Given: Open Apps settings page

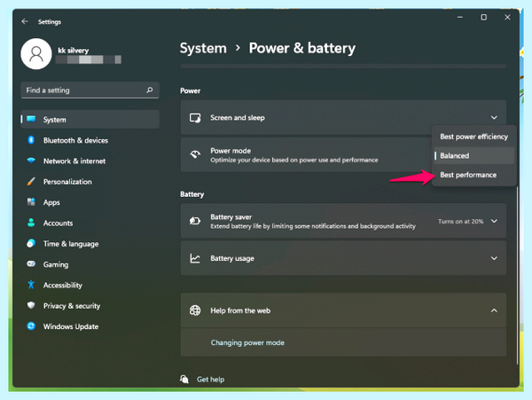Looking at the screenshot, I should pos(90,202).
